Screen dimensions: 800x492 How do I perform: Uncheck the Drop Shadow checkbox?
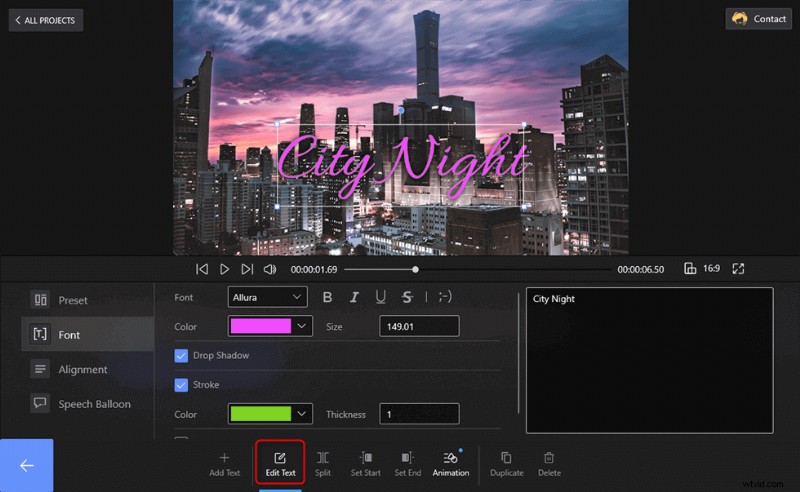pos(181,355)
